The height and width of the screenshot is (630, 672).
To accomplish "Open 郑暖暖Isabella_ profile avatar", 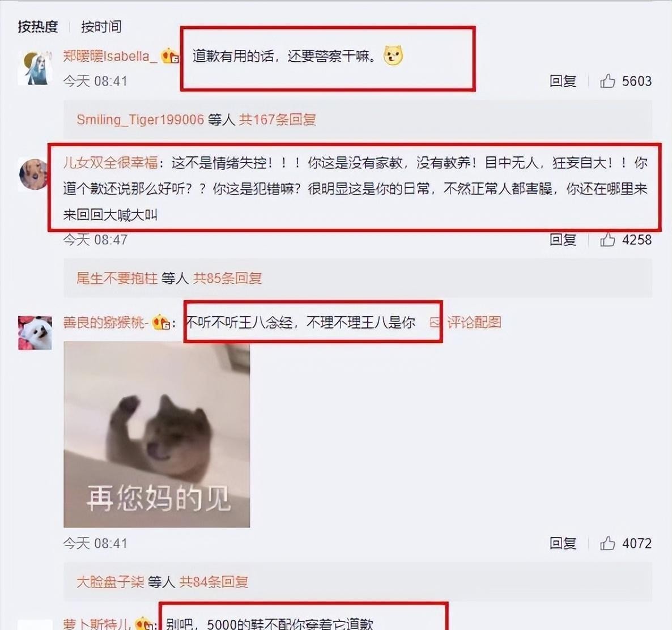I will 35,67.
